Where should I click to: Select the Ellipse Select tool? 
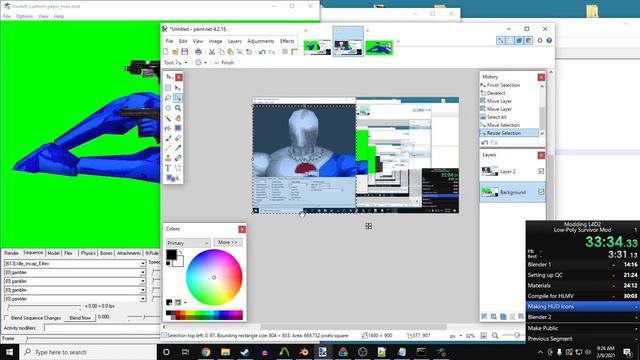168,108
